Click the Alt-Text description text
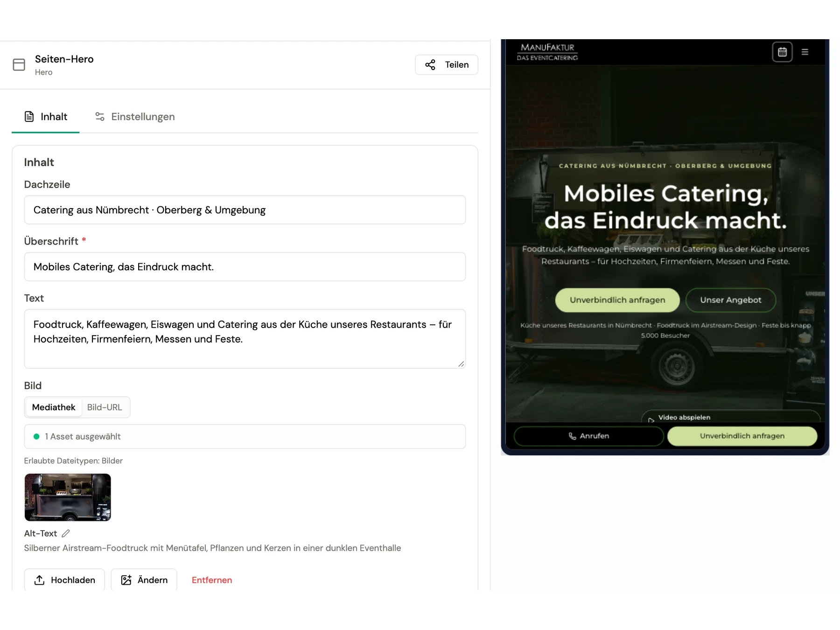 212,548
